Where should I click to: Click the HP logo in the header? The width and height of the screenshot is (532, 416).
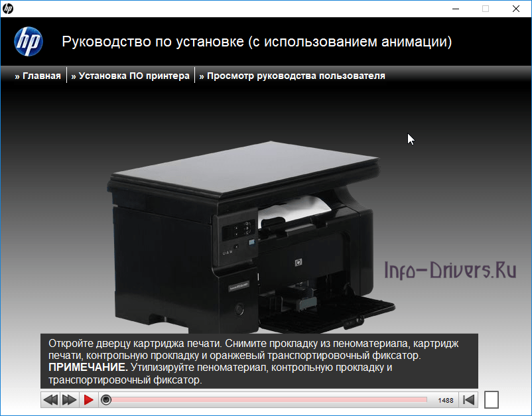coord(29,41)
